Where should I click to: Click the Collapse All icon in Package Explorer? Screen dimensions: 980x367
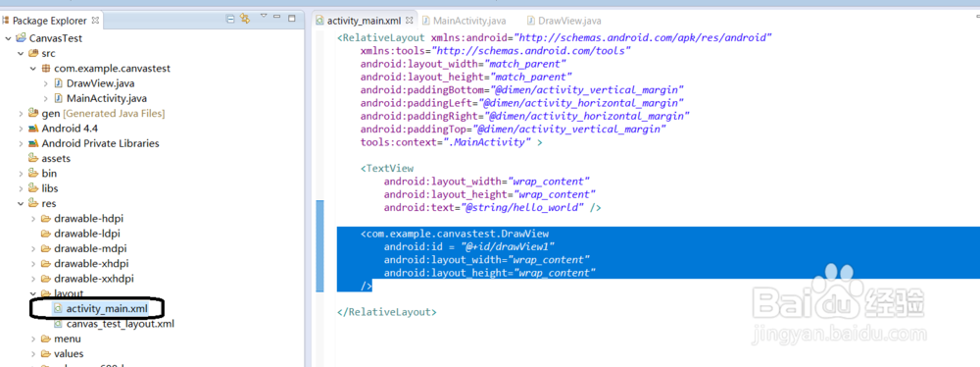[x=230, y=19]
